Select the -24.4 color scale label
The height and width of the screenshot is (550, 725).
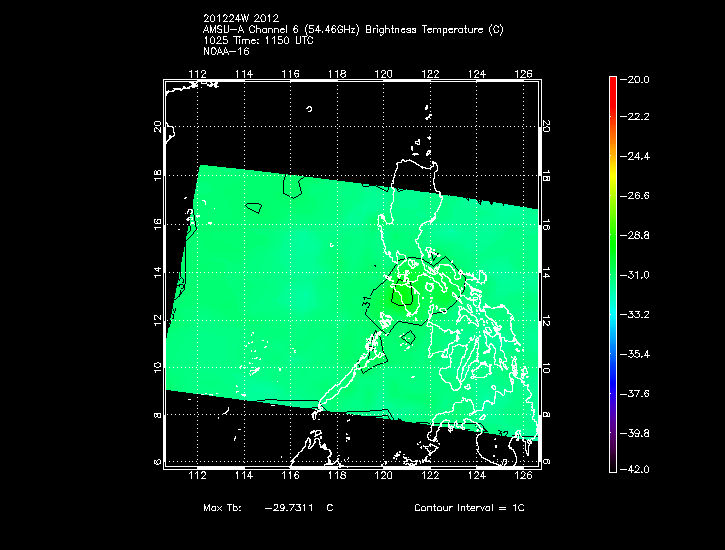click(634, 156)
